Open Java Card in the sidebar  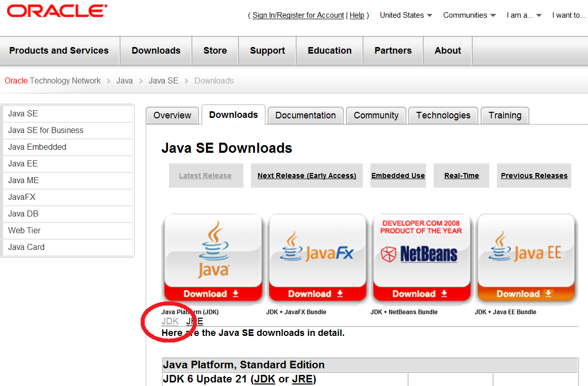[x=67, y=247]
